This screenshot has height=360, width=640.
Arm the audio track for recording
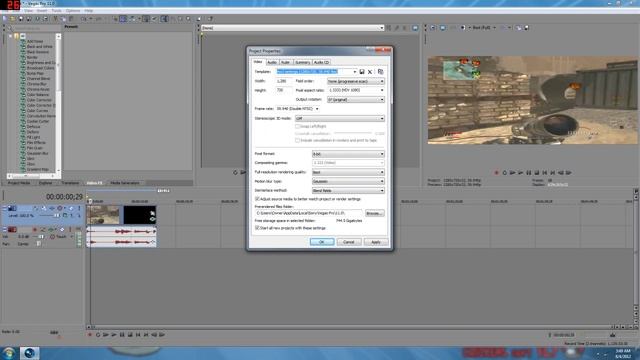pos(35,230)
